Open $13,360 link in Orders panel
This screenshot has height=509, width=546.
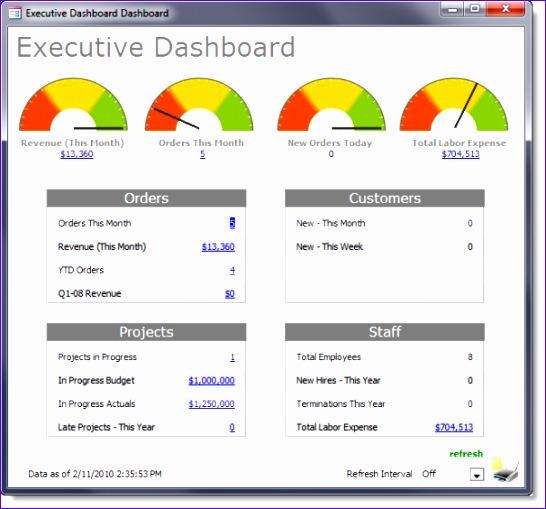click(218, 247)
